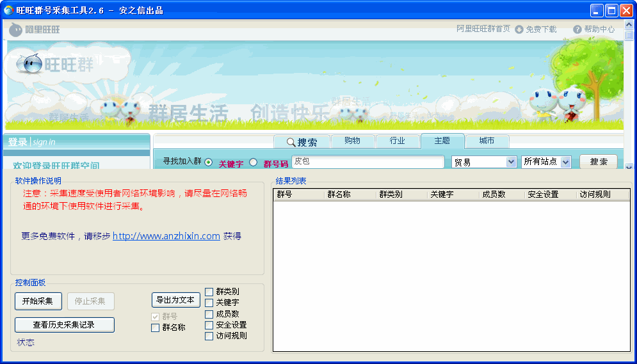Click the magnifier icon on 搜索 tab

point(291,142)
